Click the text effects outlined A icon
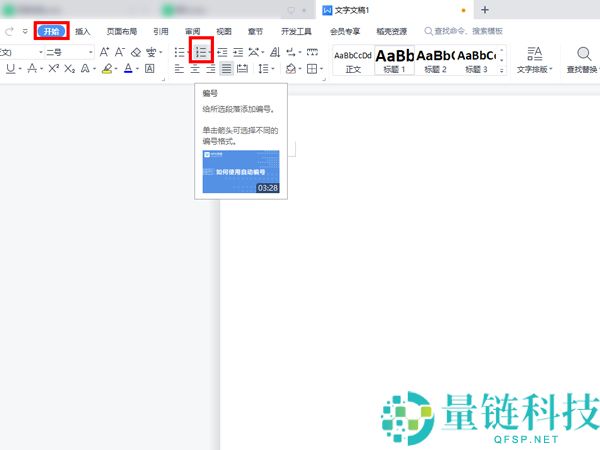 [x=85, y=68]
